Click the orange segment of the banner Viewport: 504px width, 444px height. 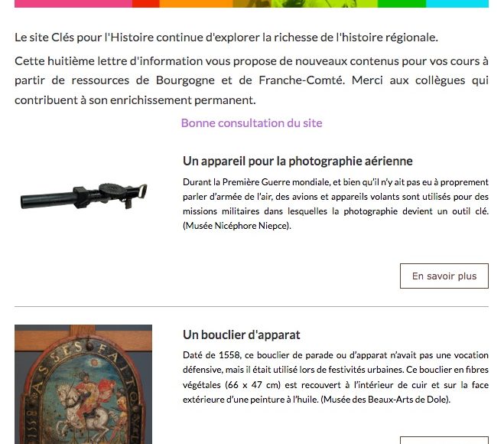(196, 4)
